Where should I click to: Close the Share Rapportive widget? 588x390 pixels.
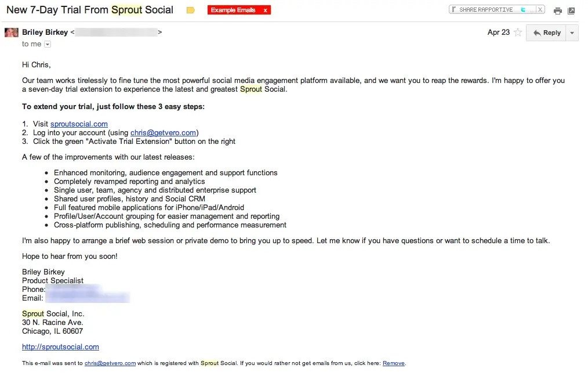[x=539, y=9]
